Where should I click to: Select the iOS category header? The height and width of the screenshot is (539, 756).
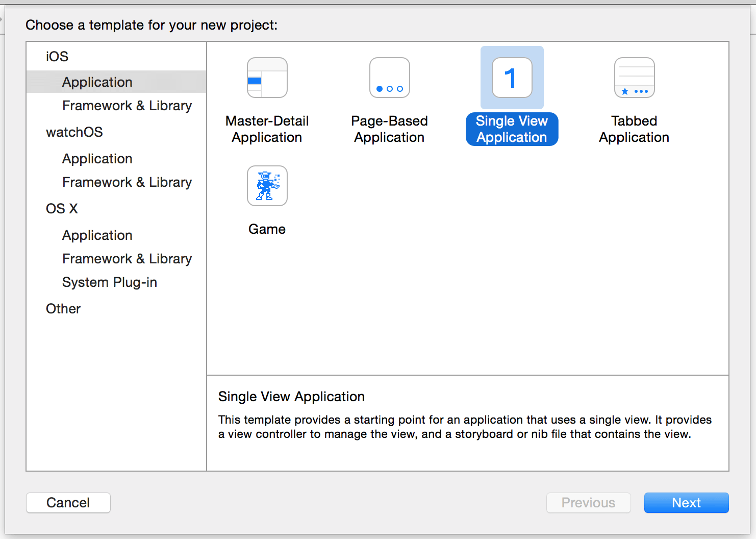[57, 57]
